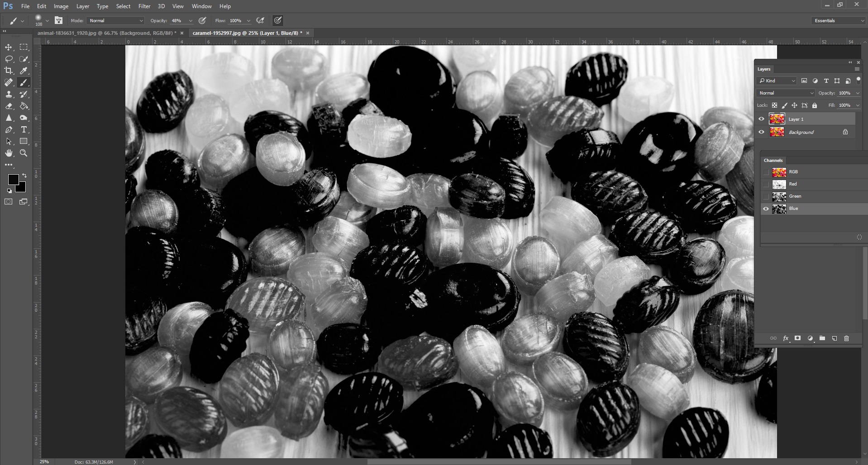Select the Zoom tool
Image resolution: width=868 pixels, height=465 pixels.
coord(24,153)
